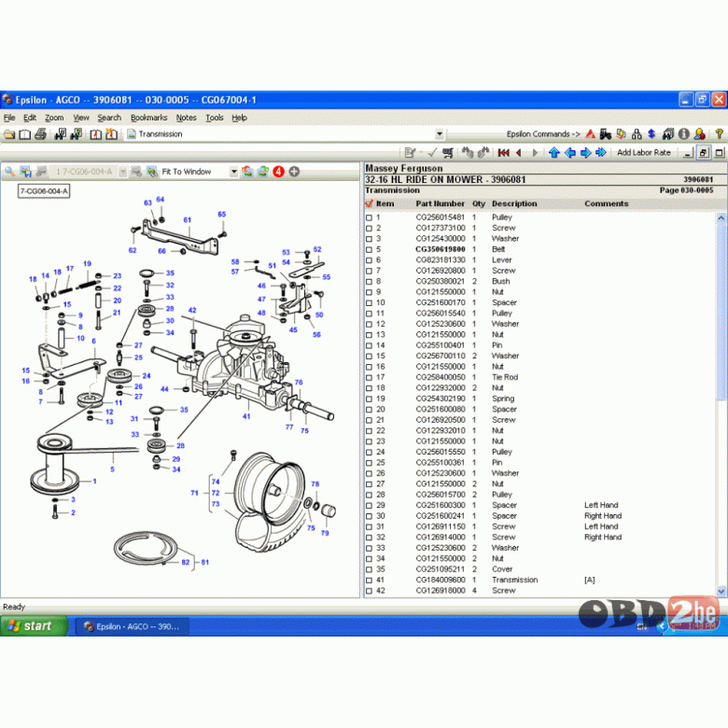Click the black tractor icon
Viewport: 728px width, 728px height.
[606, 134]
